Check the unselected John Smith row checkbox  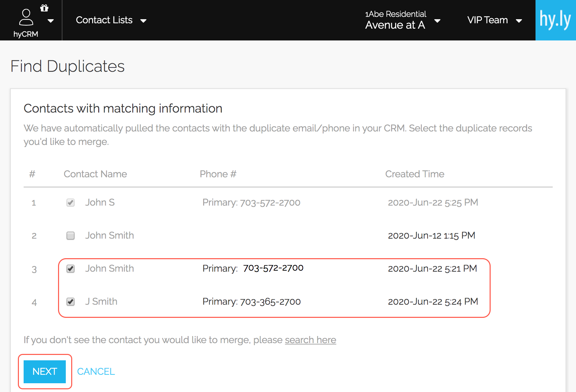click(71, 236)
